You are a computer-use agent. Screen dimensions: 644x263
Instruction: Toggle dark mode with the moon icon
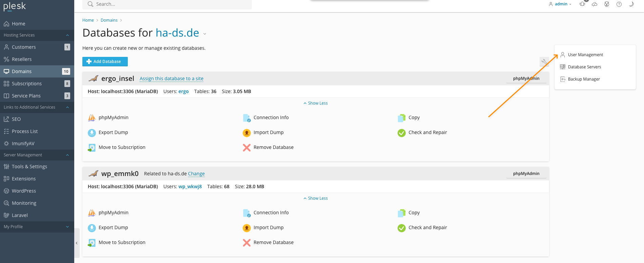tap(631, 4)
